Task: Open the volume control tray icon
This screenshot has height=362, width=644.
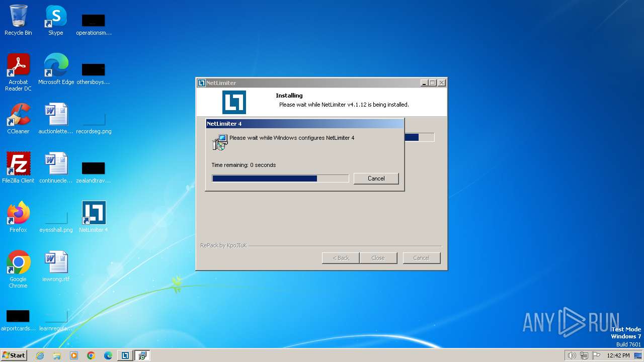Action: (572, 355)
